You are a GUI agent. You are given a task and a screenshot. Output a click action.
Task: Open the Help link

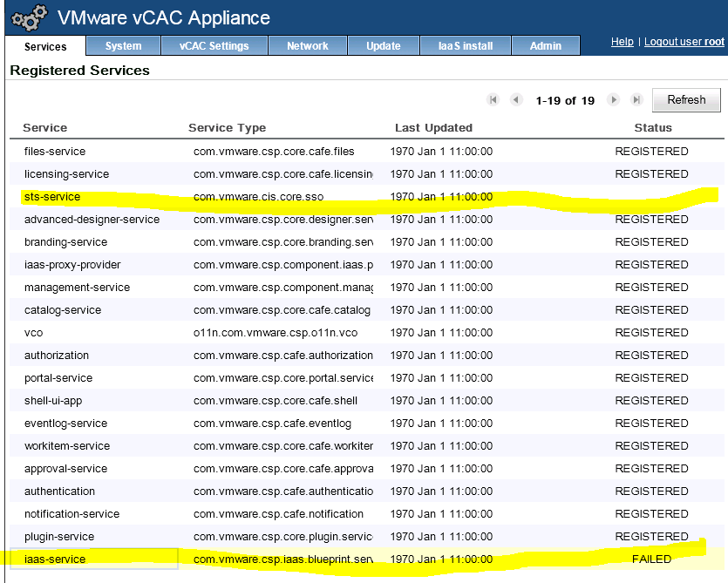[623, 42]
